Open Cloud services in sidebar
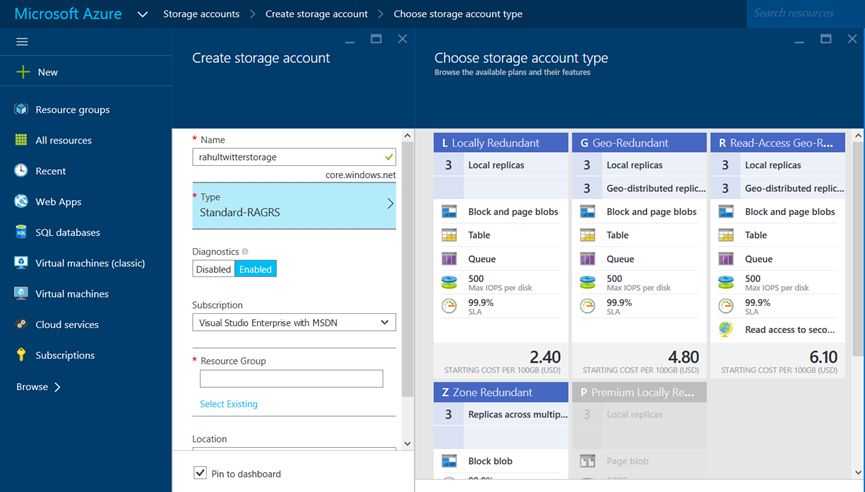Viewport: 865px width, 492px height. (67, 324)
